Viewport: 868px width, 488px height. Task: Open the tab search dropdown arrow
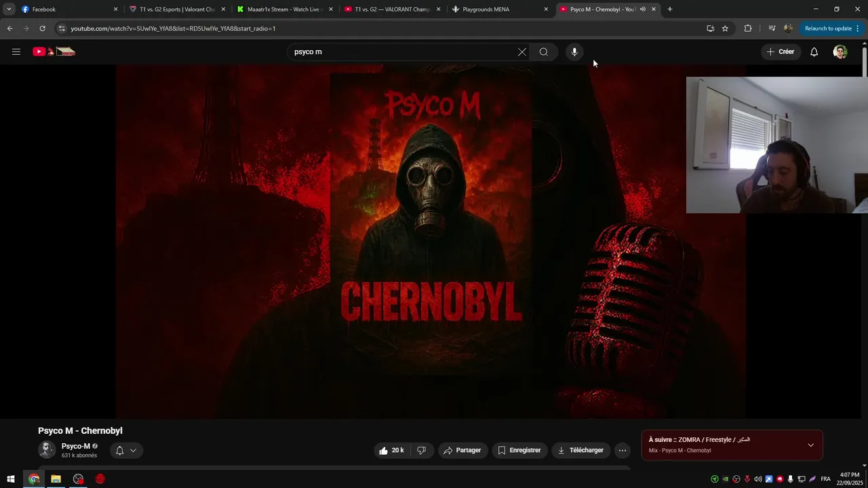pos(9,9)
